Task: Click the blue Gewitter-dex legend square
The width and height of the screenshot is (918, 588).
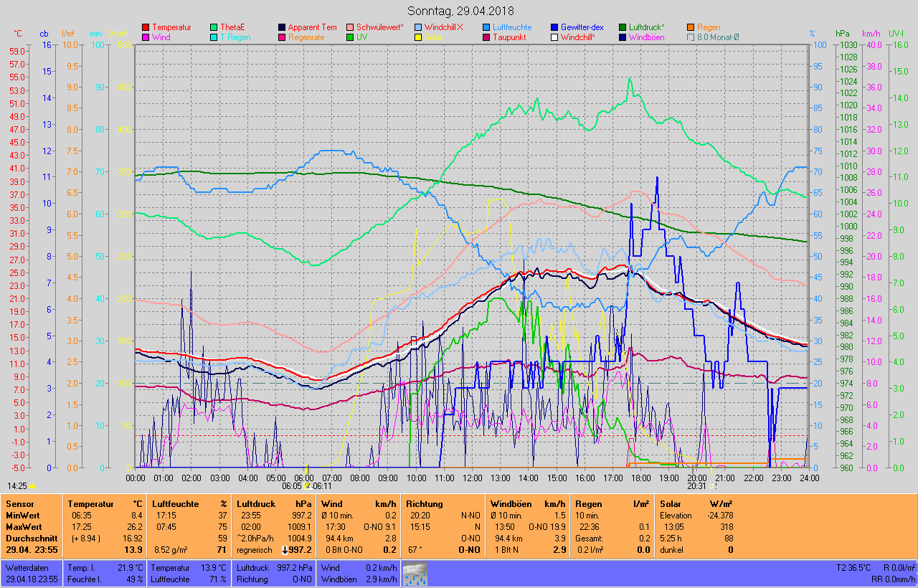Action: (554, 27)
